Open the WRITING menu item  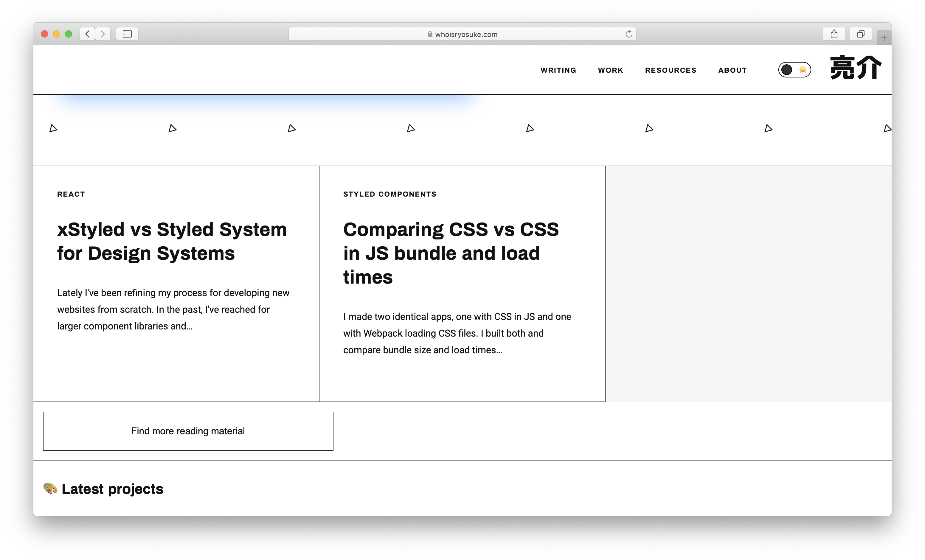tap(558, 70)
